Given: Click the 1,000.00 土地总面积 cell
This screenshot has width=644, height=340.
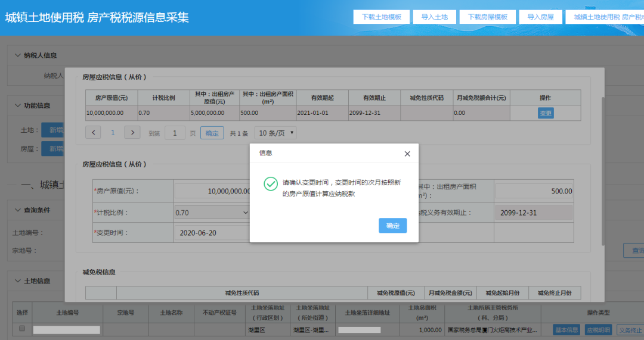Looking at the screenshot, I should point(422,330).
